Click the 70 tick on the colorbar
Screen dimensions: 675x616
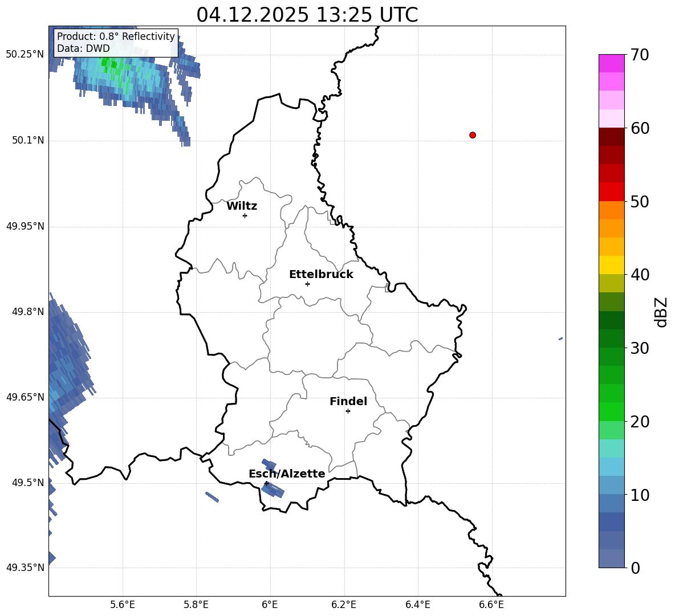point(640,55)
